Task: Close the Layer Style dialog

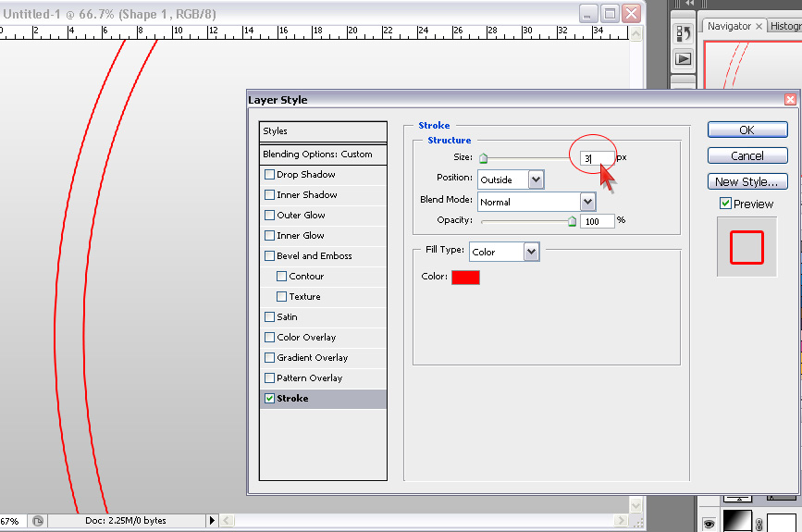Action: pyautogui.click(x=790, y=100)
